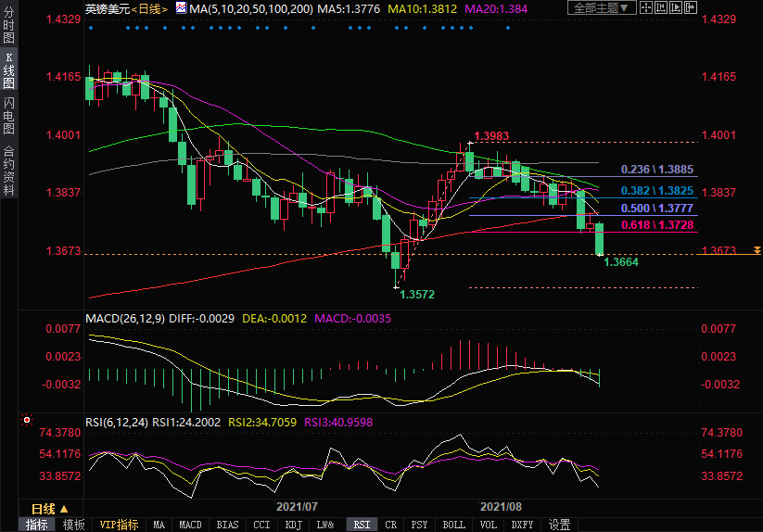This screenshot has width=763, height=532.
Task: Toggle the BOLL indicator
Action: 453,525
